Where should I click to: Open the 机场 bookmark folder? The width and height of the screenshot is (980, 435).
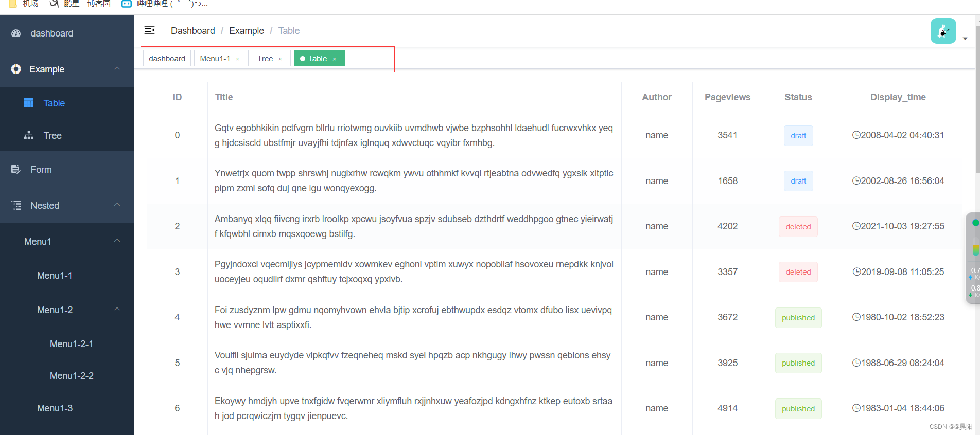point(24,4)
